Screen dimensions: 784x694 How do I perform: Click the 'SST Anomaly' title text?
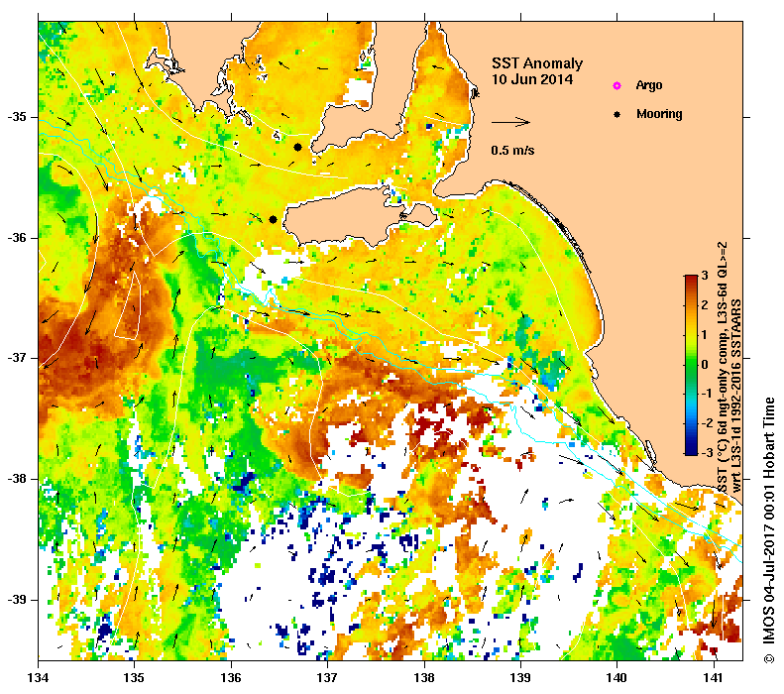[537, 63]
